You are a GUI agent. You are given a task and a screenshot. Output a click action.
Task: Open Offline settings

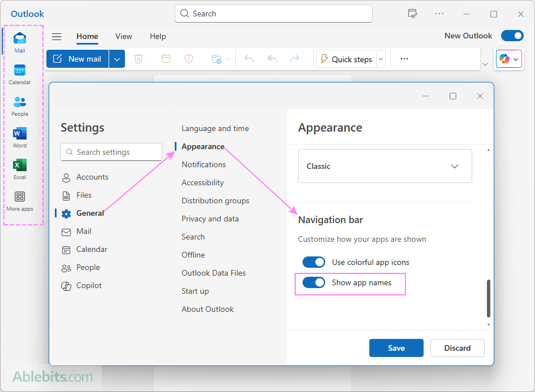click(193, 255)
